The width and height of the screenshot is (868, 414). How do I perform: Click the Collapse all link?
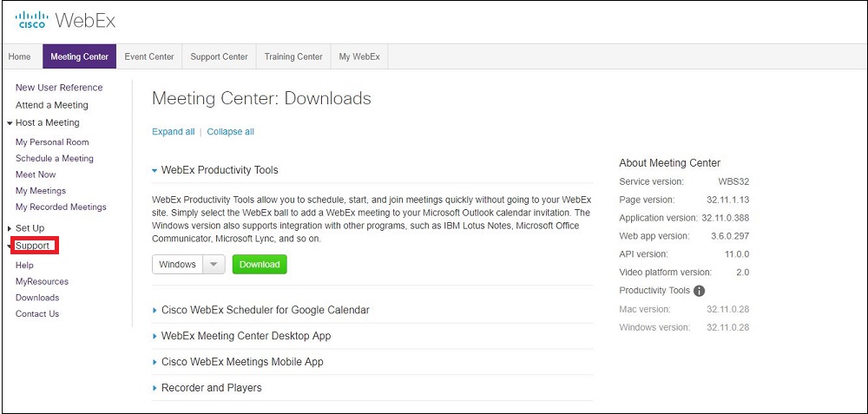[230, 132]
